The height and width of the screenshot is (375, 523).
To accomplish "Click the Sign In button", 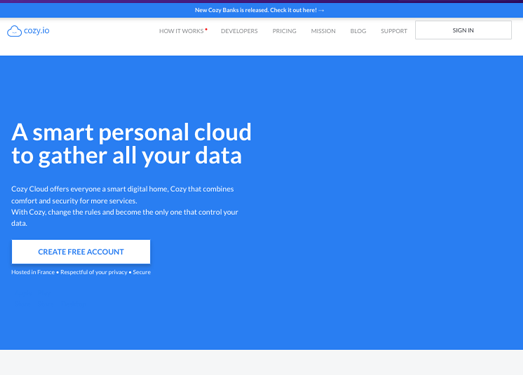I will (463, 30).
